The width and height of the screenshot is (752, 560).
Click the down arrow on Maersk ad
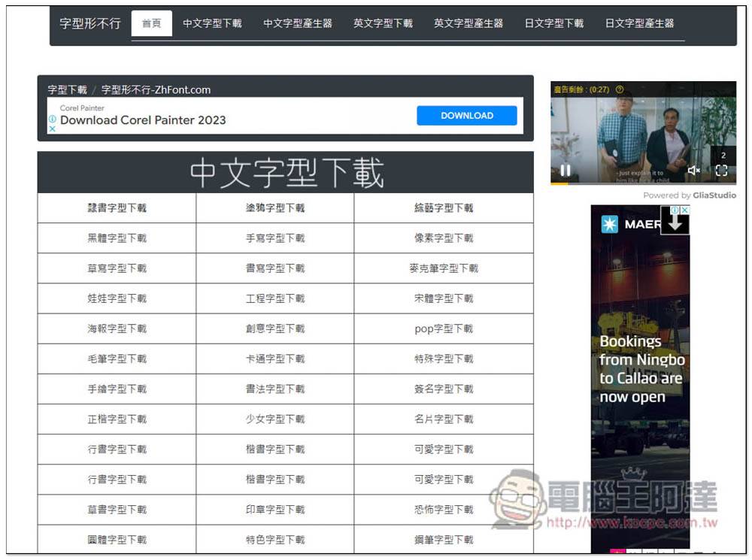click(675, 222)
